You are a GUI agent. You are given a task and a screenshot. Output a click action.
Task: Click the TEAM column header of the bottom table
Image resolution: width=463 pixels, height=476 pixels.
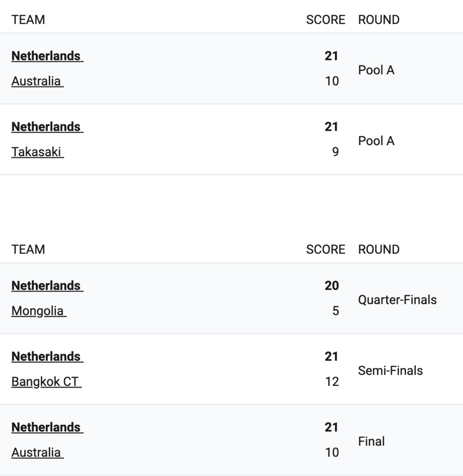coord(28,250)
